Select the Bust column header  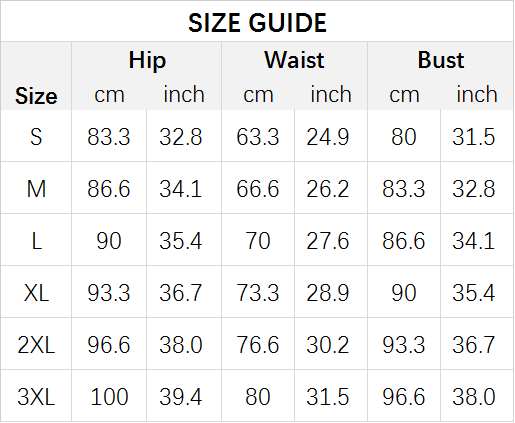pos(441,60)
